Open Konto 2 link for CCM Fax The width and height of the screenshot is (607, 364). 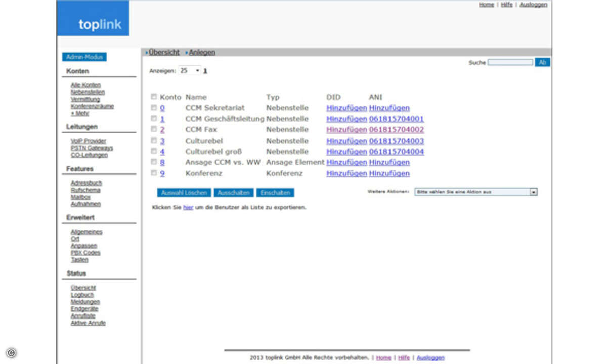(x=162, y=129)
